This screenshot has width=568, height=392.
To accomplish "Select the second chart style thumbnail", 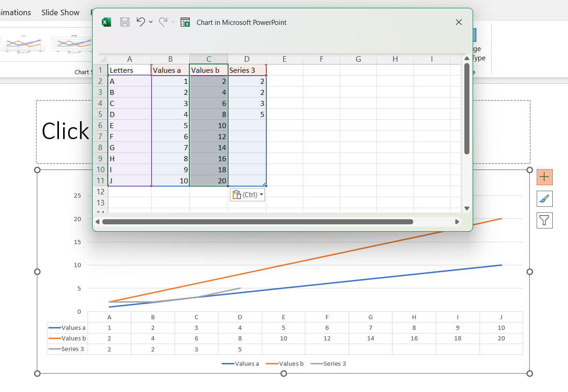I will coord(71,44).
